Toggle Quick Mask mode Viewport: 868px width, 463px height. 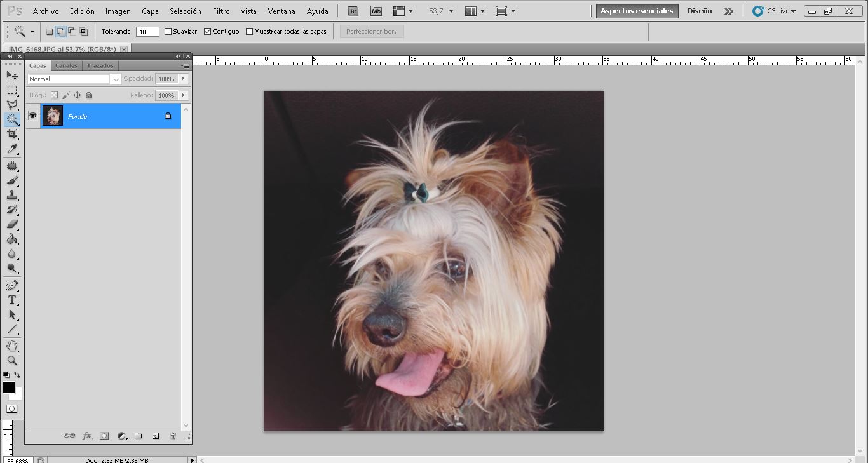tap(12, 408)
